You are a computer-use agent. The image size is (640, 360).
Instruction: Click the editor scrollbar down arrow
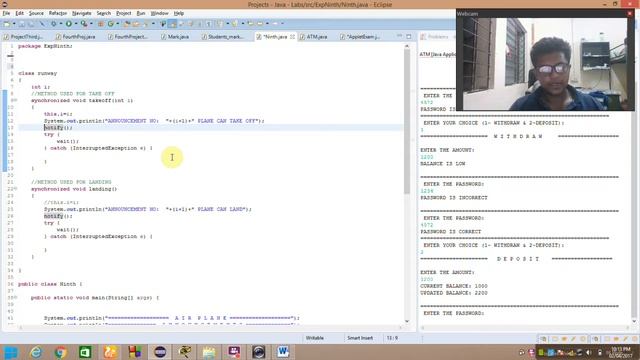click(407, 321)
